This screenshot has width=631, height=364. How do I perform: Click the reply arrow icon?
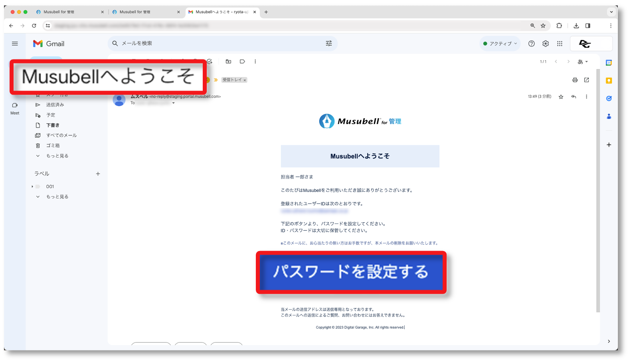pyautogui.click(x=574, y=97)
